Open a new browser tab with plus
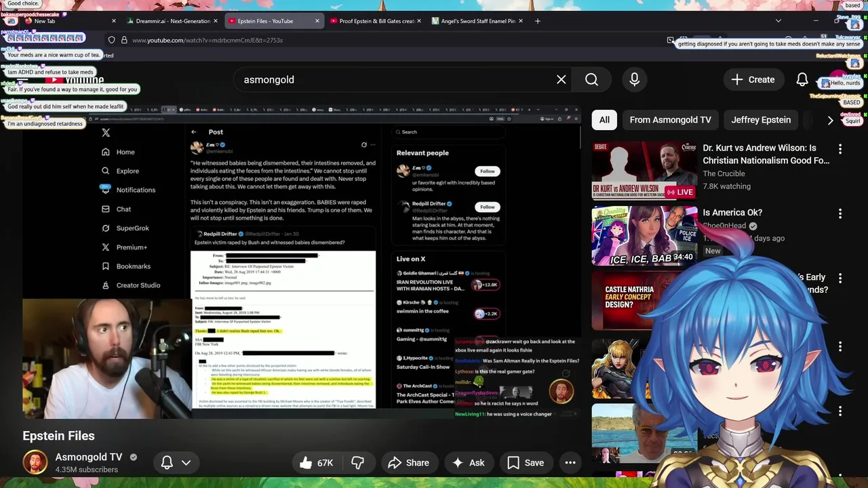 click(x=537, y=21)
